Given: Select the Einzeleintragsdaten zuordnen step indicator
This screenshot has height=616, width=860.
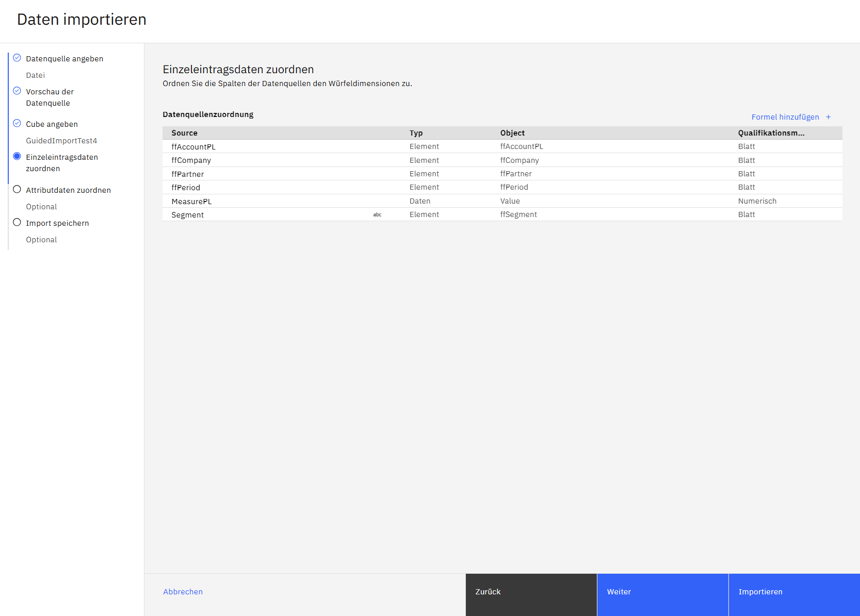Looking at the screenshot, I should tap(17, 156).
